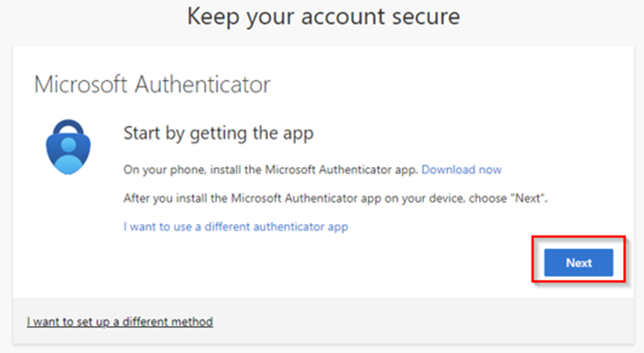The image size is (644, 353).
Task: Click the word "secure" in the page heading
Action: (423, 16)
